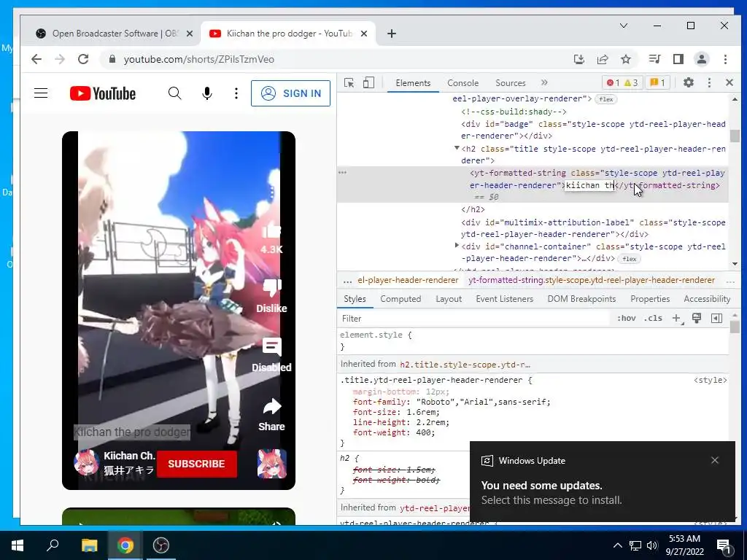Open the DevTools customize three-dot menu
This screenshot has height=560, width=747.
coord(709,82)
